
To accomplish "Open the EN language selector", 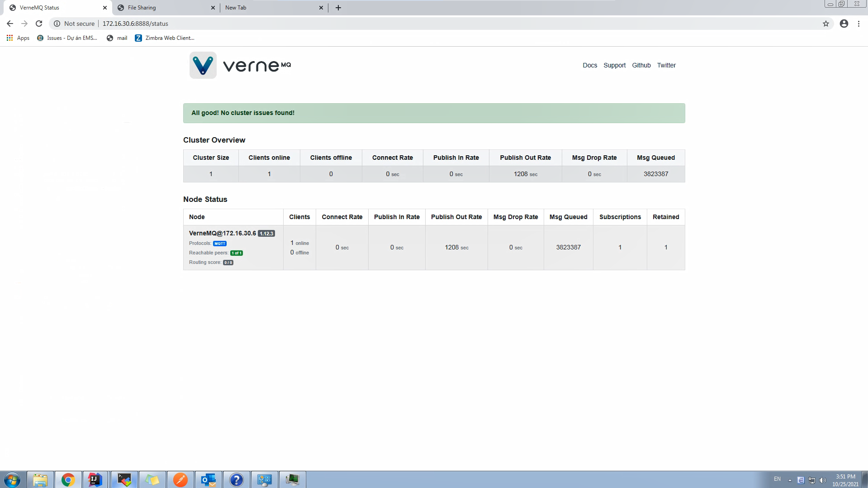I will pyautogui.click(x=777, y=479).
